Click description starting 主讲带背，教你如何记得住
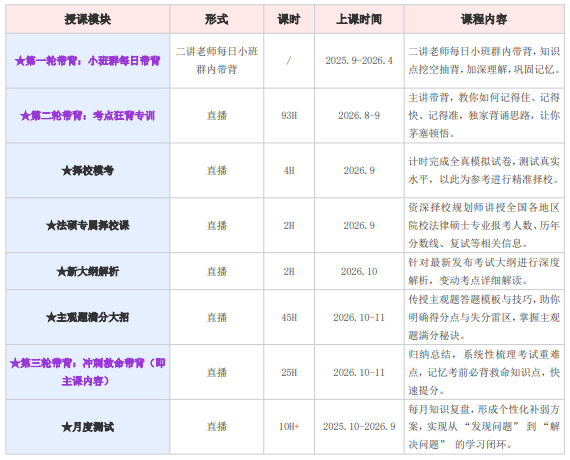 tap(484, 115)
